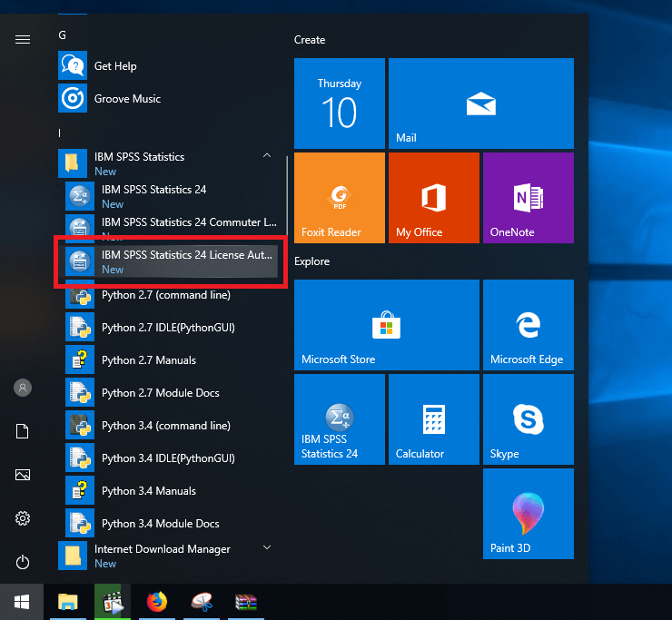Click the Firefox icon on the taskbar
The image size is (672, 620).
pos(158,601)
